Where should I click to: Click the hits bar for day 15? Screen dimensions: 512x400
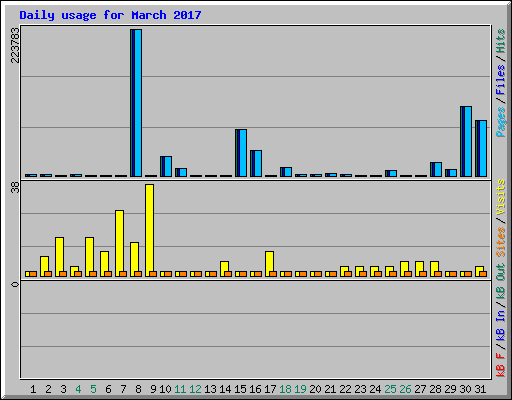(x=241, y=153)
